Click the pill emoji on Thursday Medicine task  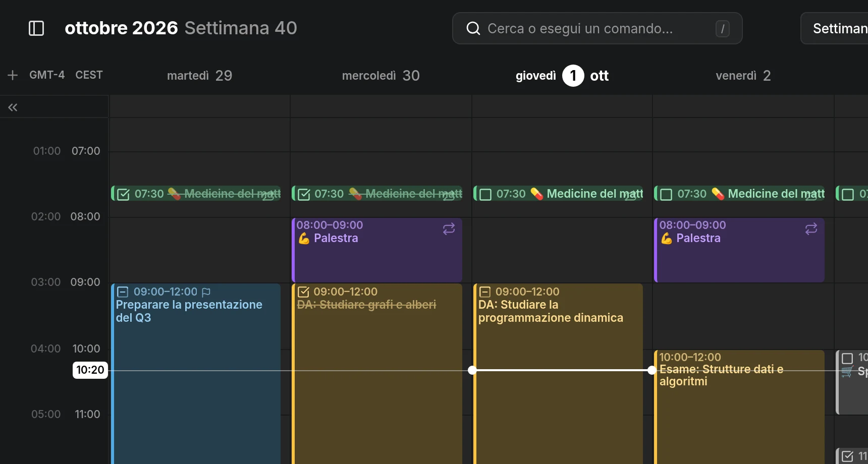tap(536, 194)
